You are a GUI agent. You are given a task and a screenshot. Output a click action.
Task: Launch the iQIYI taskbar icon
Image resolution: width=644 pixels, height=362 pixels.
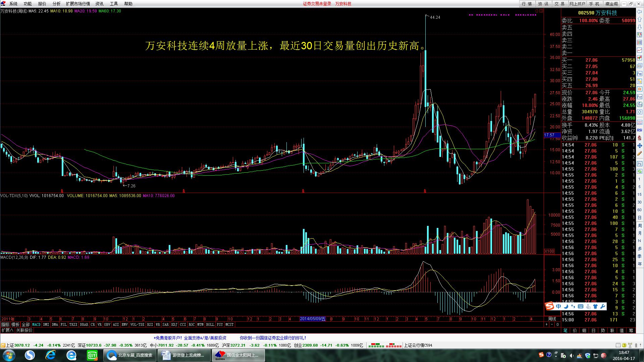point(92,355)
